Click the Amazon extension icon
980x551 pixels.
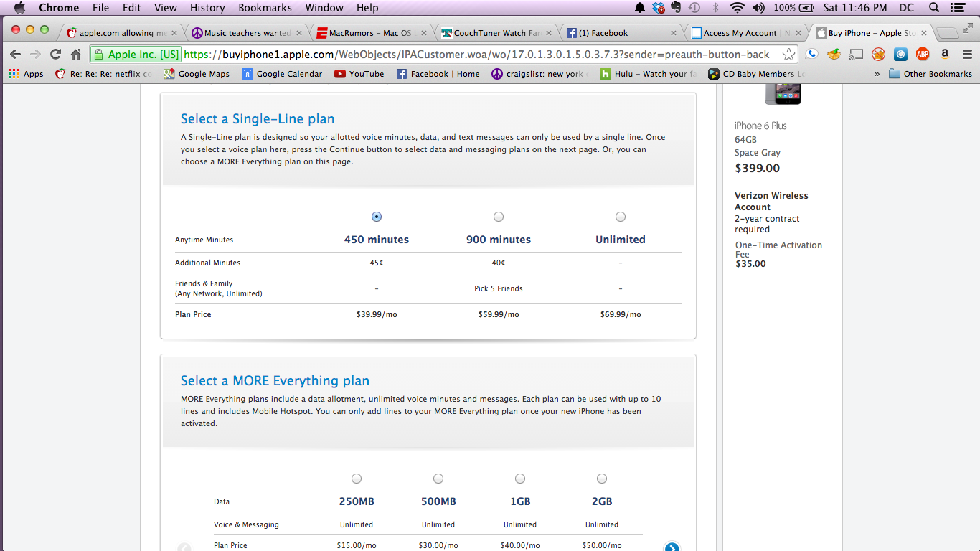(945, 54)
